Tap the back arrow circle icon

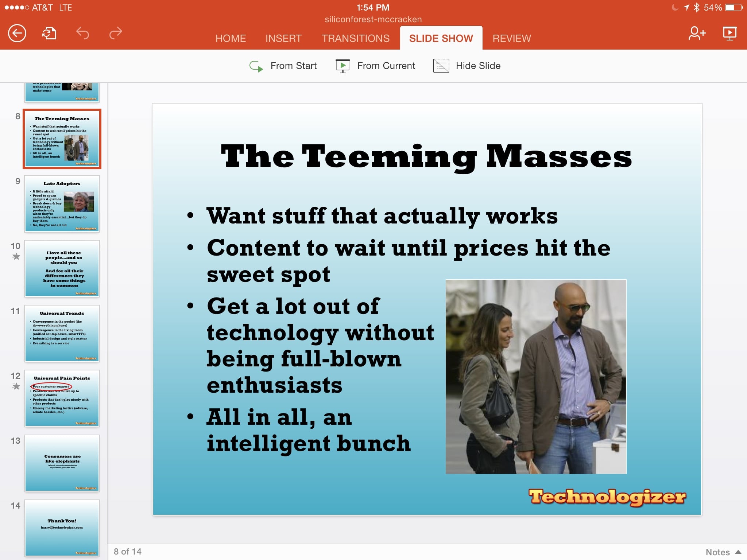17,34
